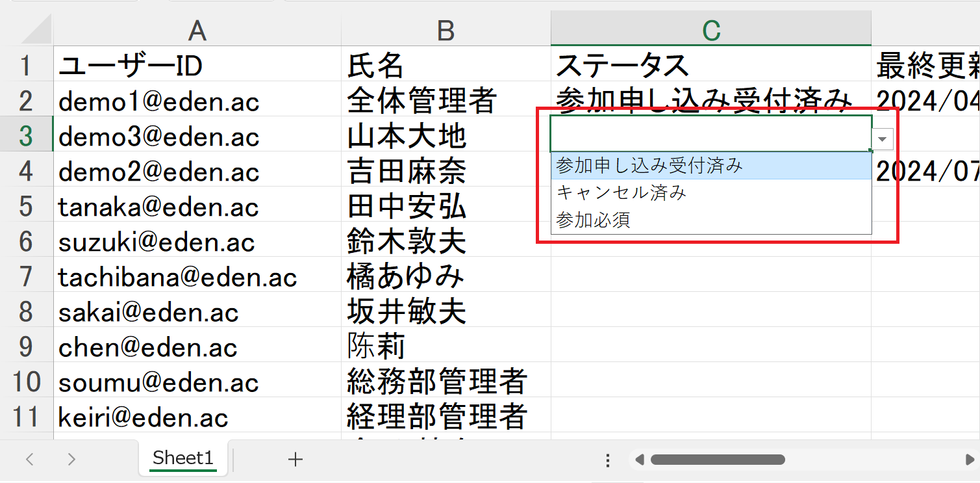980x483 pixels.
Task: Click the three-dot scrollbar splitter handle
Action: pos(607,460)
